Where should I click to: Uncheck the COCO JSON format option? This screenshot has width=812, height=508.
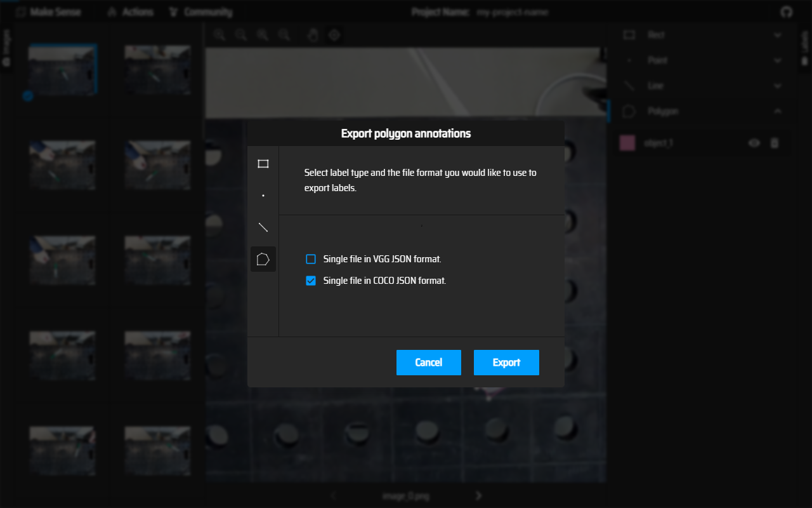tap(311, 281)
